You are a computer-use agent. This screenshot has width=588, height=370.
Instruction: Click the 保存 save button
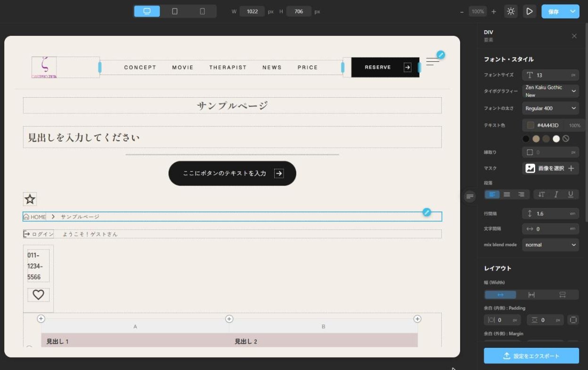554,11
